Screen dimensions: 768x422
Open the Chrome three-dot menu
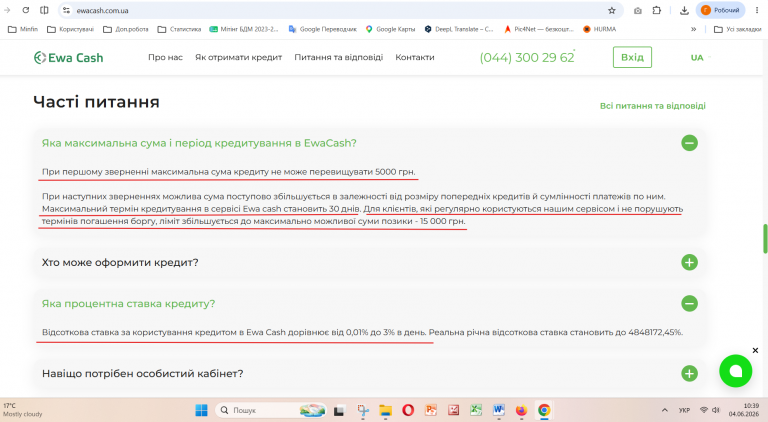[757, 10]
